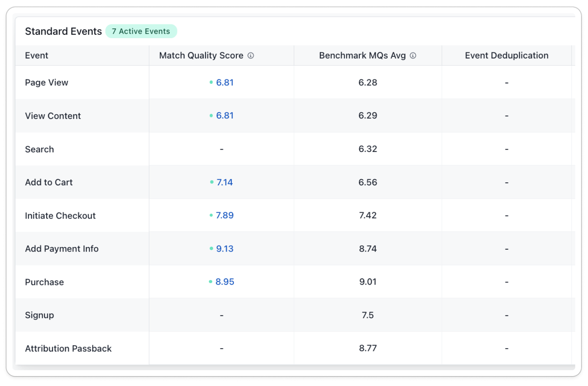The width and height of the screenshot is (588, 386).
Task: Select the Search event row
Action: tap(295, 149)
